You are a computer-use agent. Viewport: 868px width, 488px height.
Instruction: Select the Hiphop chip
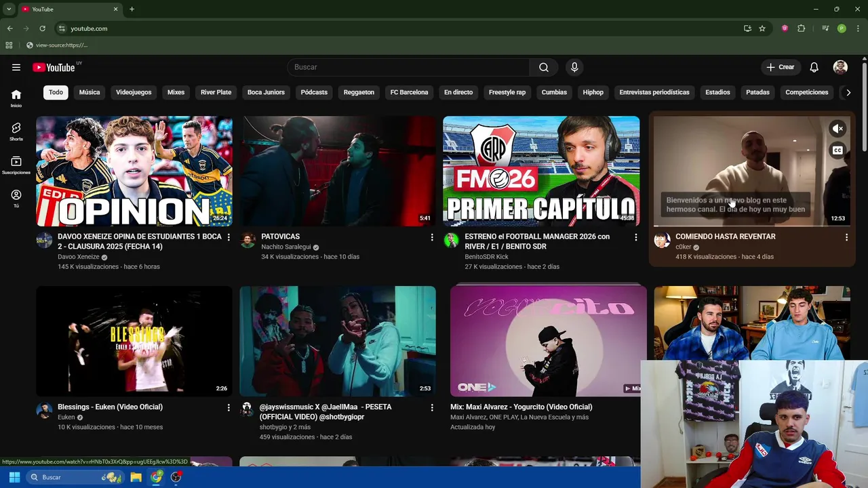593,92
